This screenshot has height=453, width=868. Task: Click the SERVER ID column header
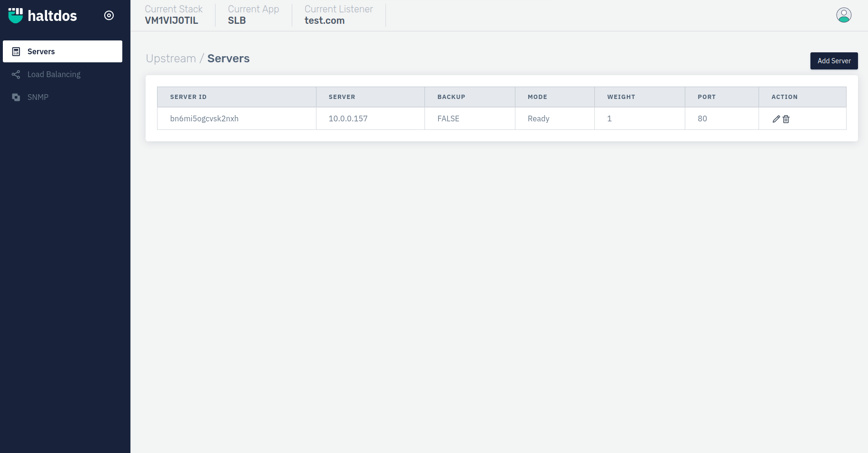click(237, 97)
